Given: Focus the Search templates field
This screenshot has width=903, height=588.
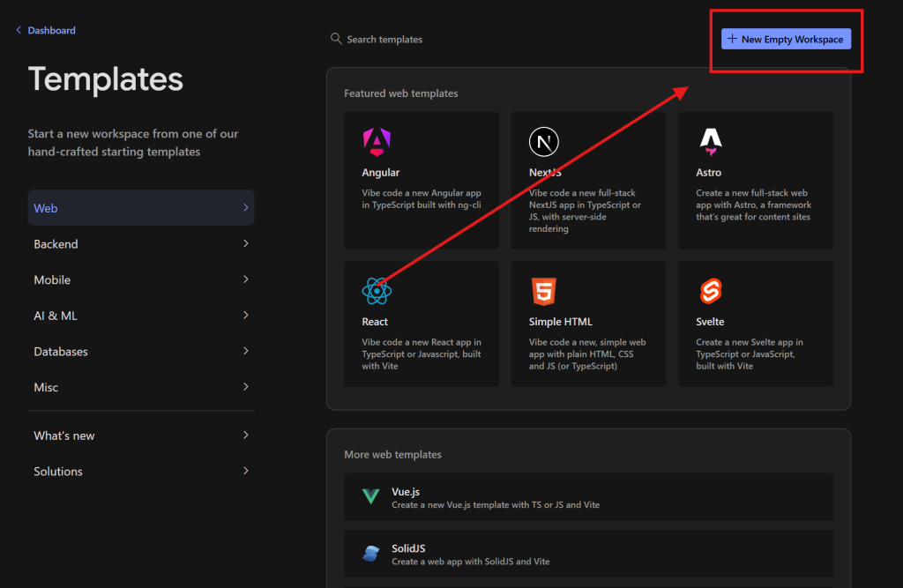Looking at the screenshot, I should coord(384,39).
